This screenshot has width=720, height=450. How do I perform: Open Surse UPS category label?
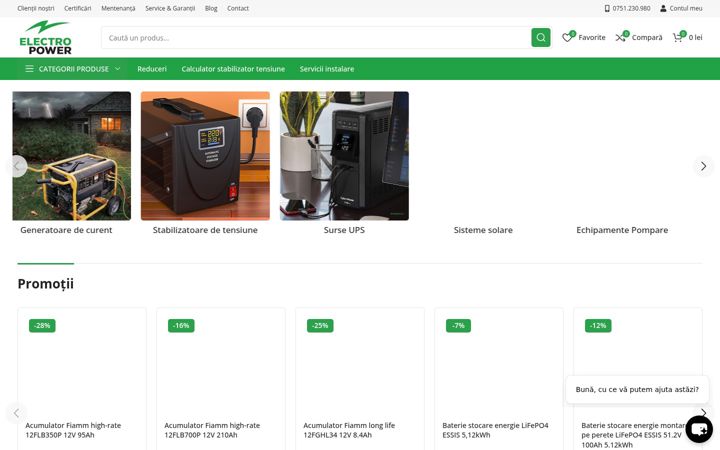pyautogui.click(x=344, y=230)
